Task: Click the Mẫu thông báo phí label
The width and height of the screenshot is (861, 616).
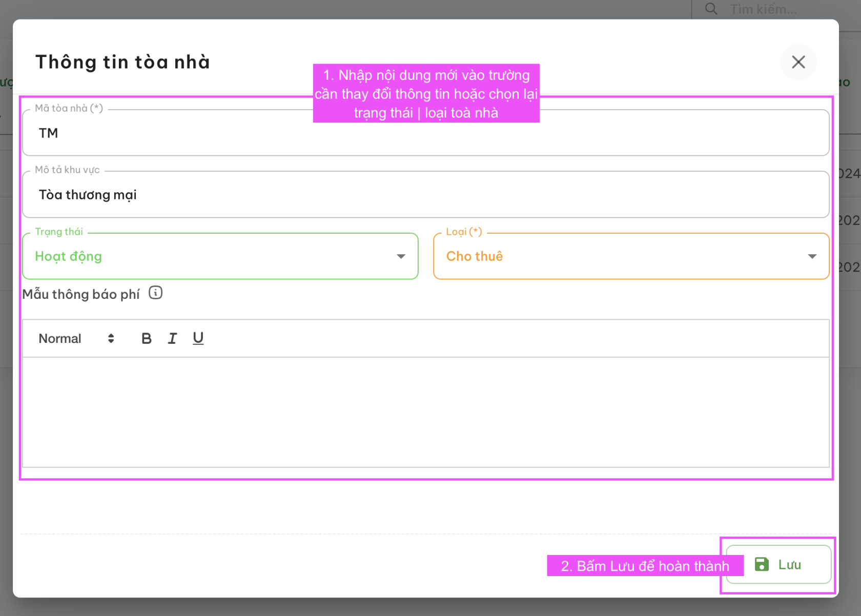Action: [81, 294]
